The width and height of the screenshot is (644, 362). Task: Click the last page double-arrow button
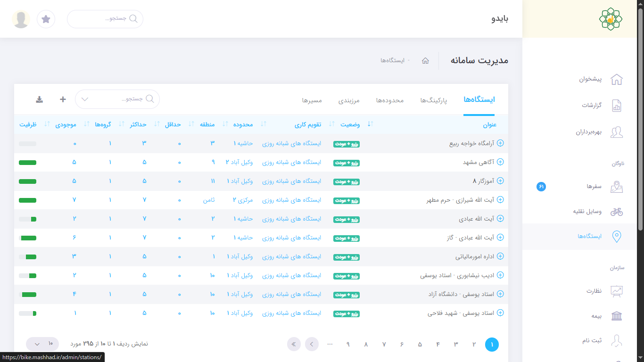tap(294, 345)
